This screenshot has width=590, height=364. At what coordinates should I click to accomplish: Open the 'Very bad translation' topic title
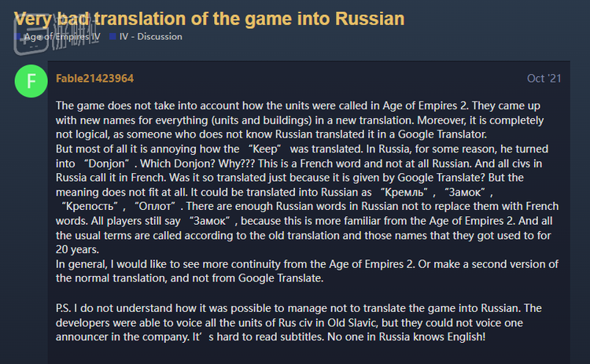[209, 19]
